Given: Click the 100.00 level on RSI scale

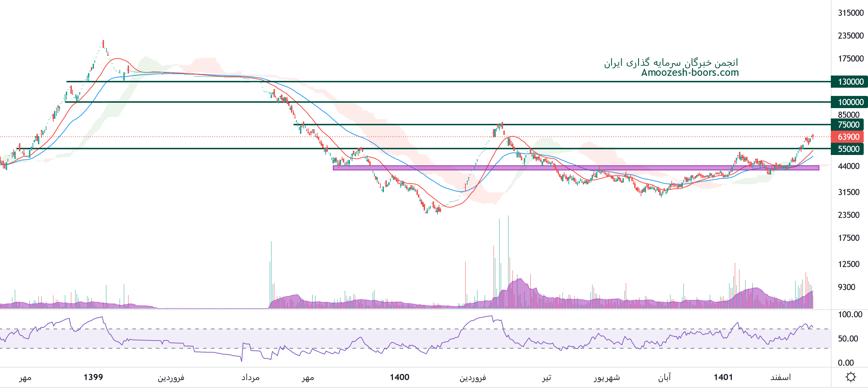Looking at the screenshot, I should tap(850, 315).
